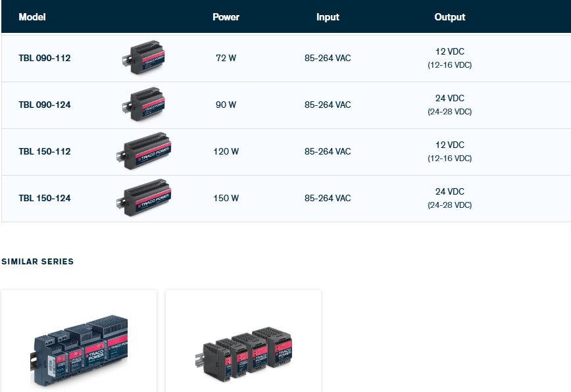View the TBL 150-112 product thumbnail
This screenshot has width=571, height=392.
coord(144,151)
